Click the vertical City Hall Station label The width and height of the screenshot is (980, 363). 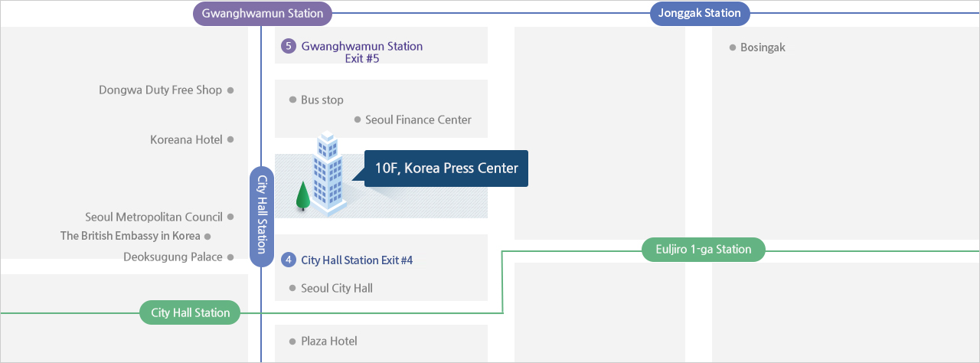tap(262, 217)
